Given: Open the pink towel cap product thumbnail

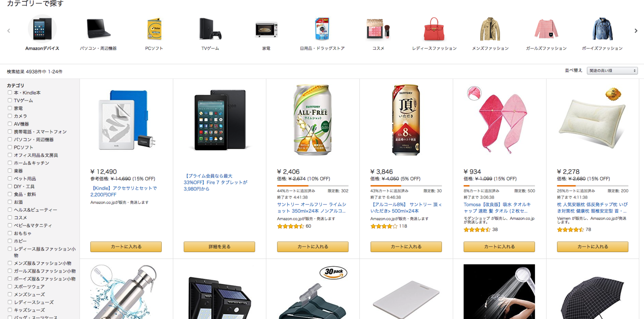Looking at the screenshot, I should (x=499, y=120).
